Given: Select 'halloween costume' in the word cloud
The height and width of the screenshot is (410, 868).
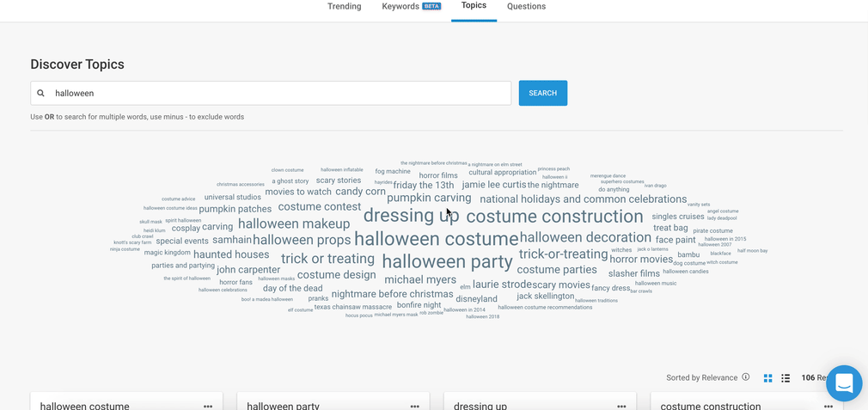Looking at the screenshot, I should click(436, 239).
